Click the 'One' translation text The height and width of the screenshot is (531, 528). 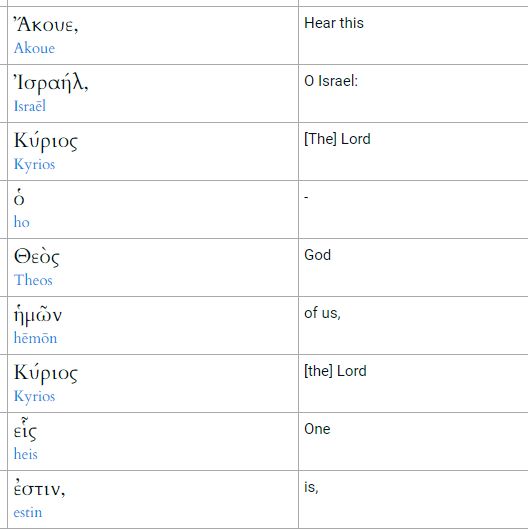(x=317, y=429)
